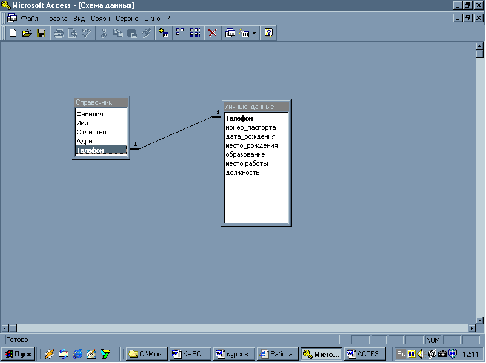The height and width of the screenshot is (363, 486).
Task: Click the speaker volume tray icon
Action: [420, 354]
